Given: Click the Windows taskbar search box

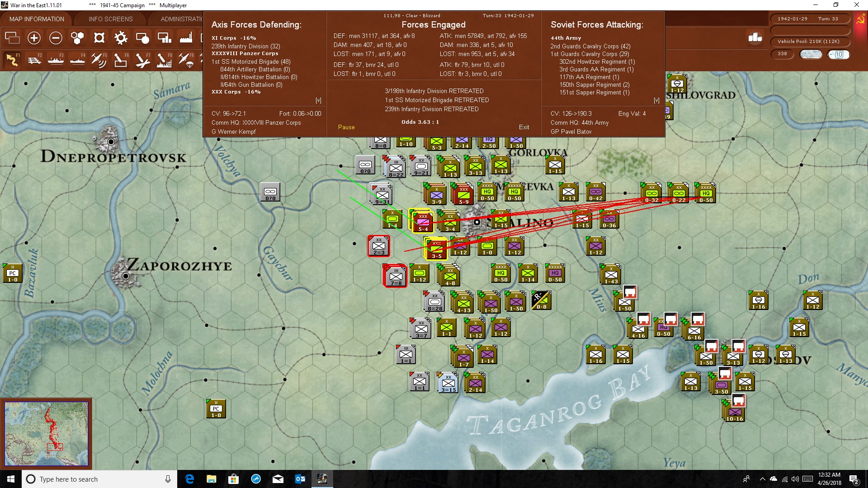Looking at the screenshot, I should 99,479.
